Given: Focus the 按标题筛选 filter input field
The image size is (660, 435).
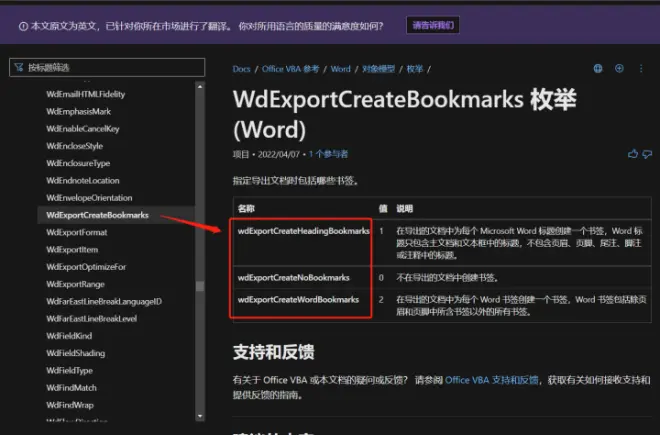Looking at the screenshot, I should [107, 67].
